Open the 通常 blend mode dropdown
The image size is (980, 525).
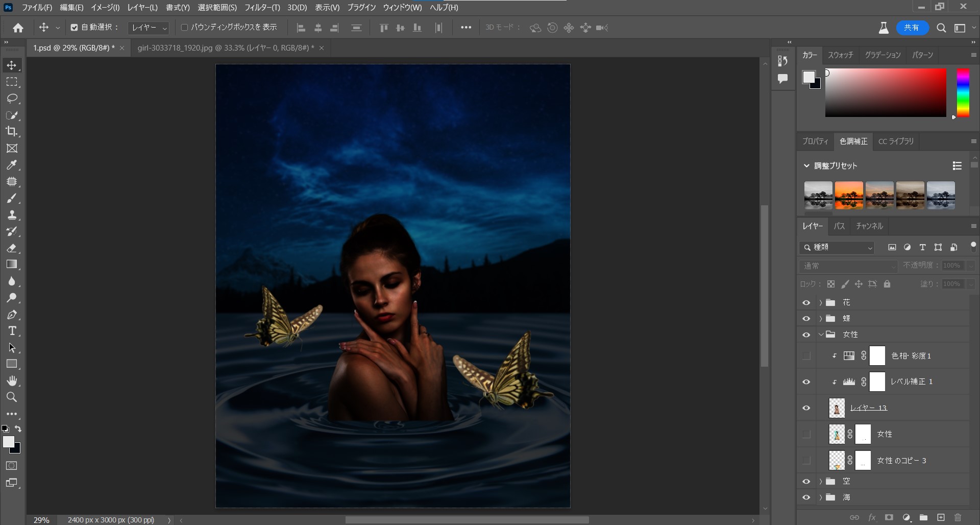pyautogui.click(x=848, y=266)
